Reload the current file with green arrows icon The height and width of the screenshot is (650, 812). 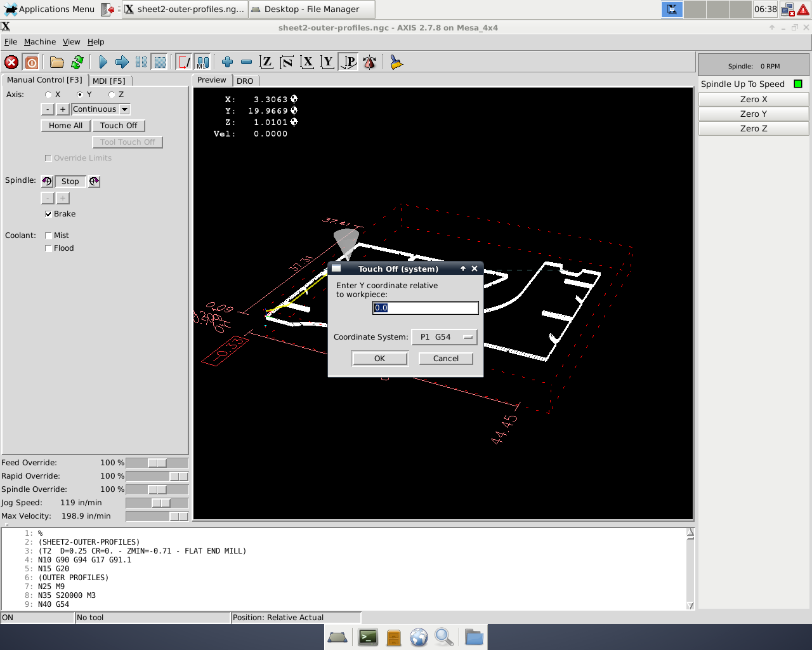click(77, 62)
